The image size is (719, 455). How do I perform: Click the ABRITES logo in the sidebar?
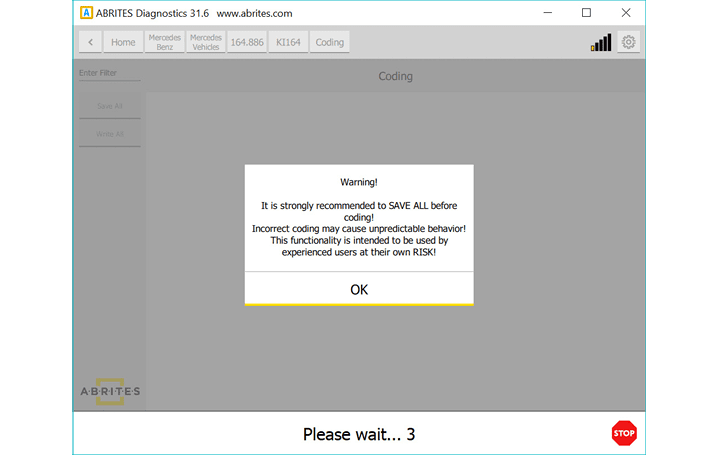tap(110, 391)
